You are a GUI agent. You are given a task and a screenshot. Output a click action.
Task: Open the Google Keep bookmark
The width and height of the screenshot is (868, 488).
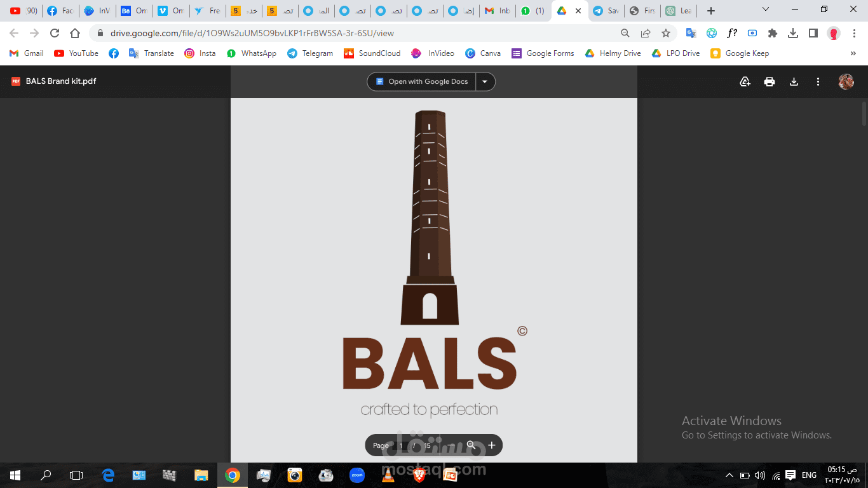[740, 53]
